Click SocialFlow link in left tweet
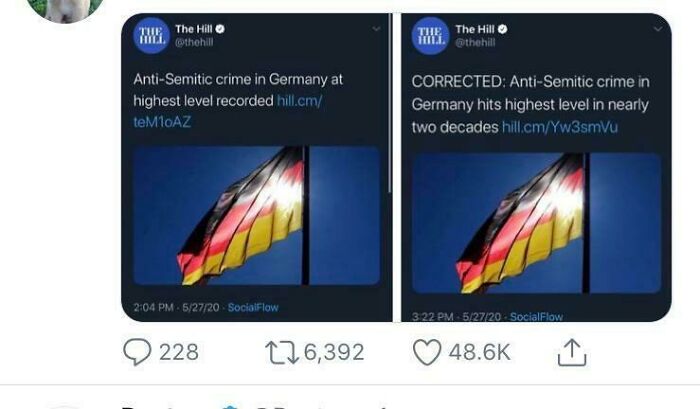The height and width of the screenshot is (409, 700). pos(253,307)
